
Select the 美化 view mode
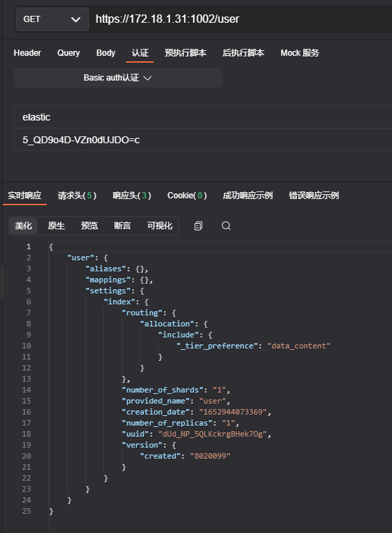point(23,226)
